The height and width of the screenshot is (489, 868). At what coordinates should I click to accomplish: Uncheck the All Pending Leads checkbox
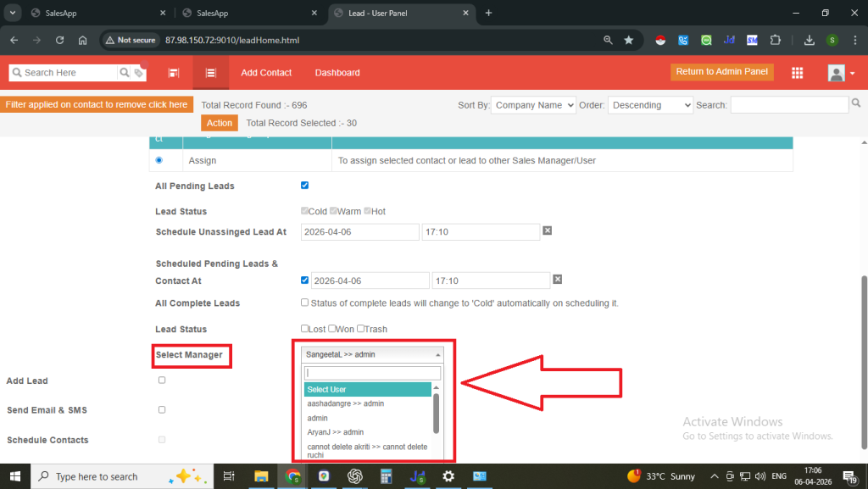305,185
